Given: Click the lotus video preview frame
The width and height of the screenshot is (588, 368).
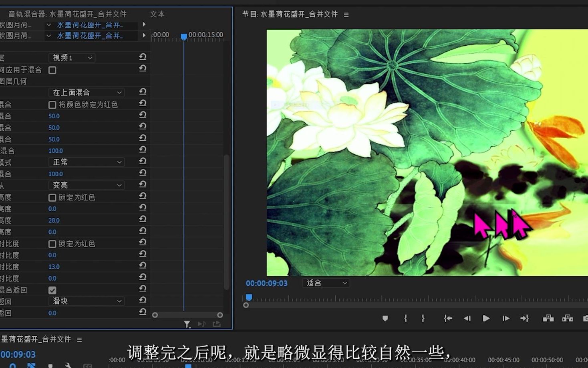Looking at the screenshot, I should (427, 152).
